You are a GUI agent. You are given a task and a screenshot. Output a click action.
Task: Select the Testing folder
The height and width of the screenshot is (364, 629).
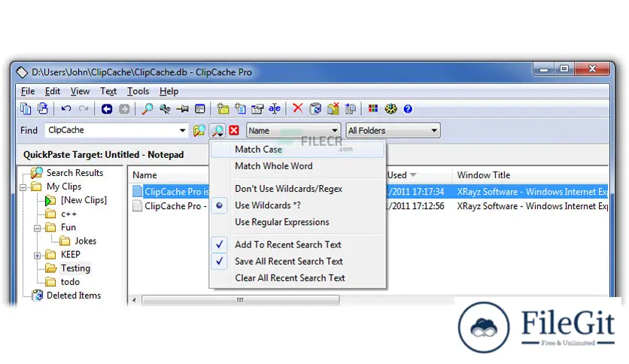tap(75, 268)
